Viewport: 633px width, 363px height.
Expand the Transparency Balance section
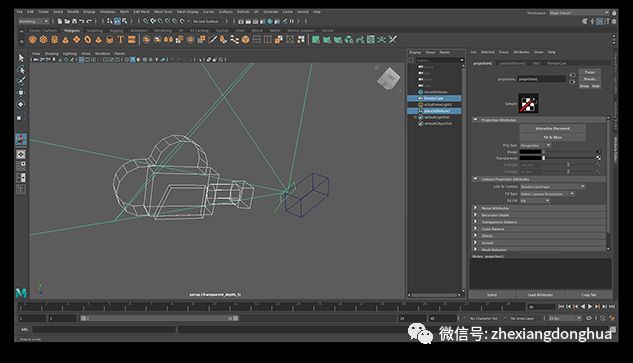[476, 222]
